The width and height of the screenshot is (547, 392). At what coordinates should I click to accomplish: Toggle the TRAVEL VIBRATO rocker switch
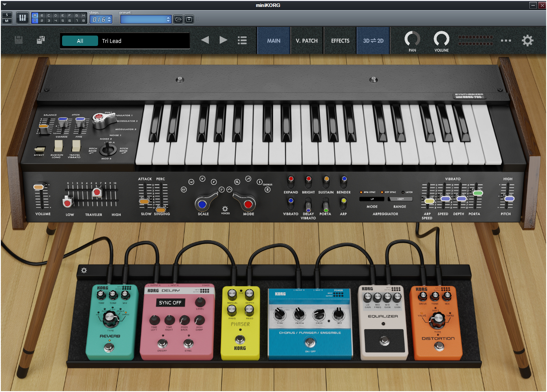[x=76, y=146]
